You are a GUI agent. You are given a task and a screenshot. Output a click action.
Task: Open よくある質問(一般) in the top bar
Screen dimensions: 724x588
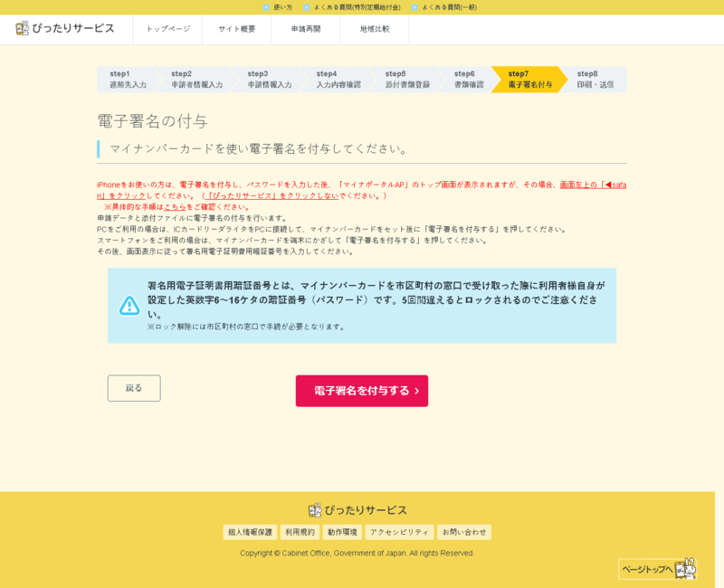pyautogui.click(x=444, y=7)
